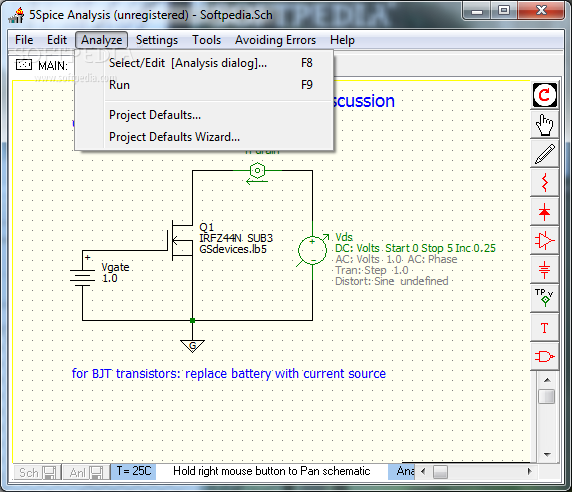Click the "Distort: Sine undefined" text

(x=391, y=281)
